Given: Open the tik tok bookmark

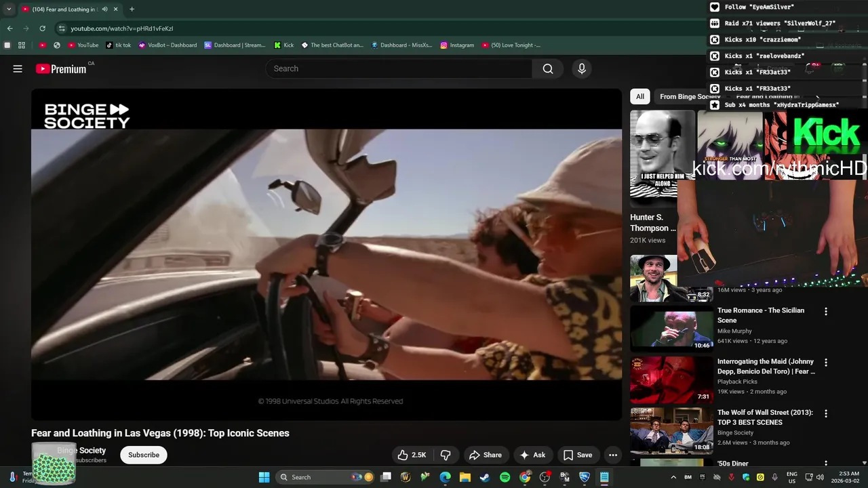Looking at the screenshot, I should click(x=118, y=45).
